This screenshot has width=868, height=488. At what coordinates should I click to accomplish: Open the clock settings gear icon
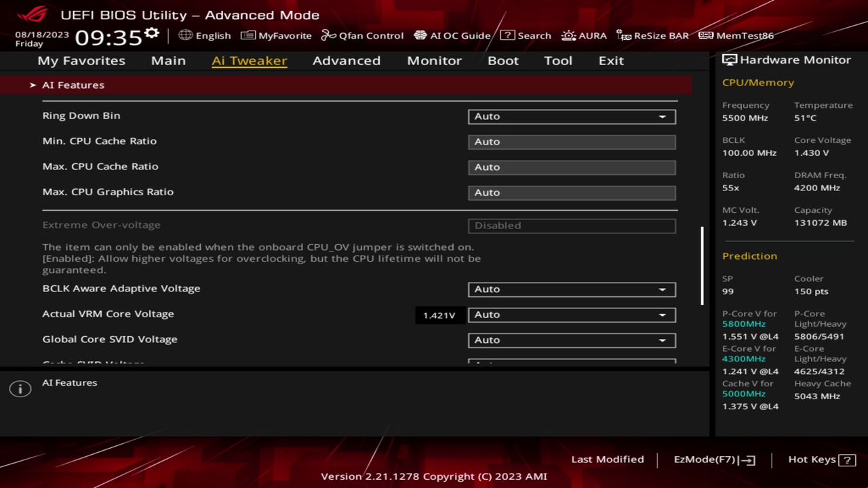(x=152, y=34)
